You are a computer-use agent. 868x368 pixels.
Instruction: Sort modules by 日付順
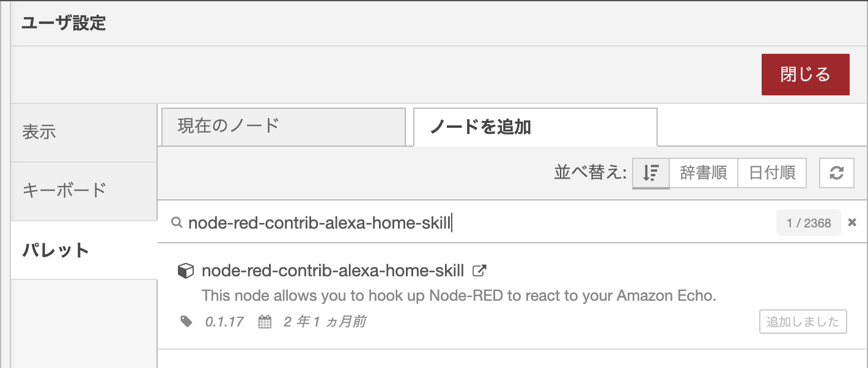(x=772, y=174)
